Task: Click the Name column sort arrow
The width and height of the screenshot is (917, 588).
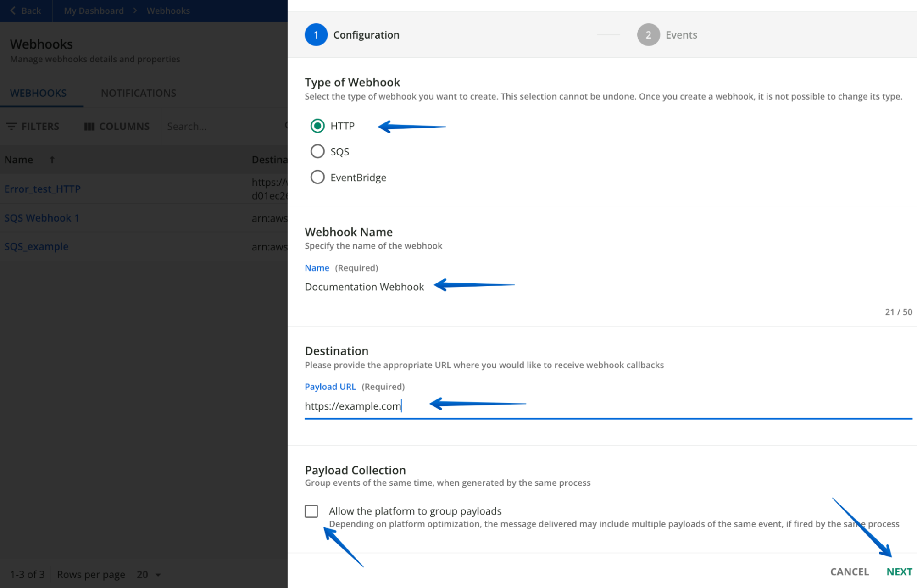Action: pyautogui.click(x=52, y=160)
